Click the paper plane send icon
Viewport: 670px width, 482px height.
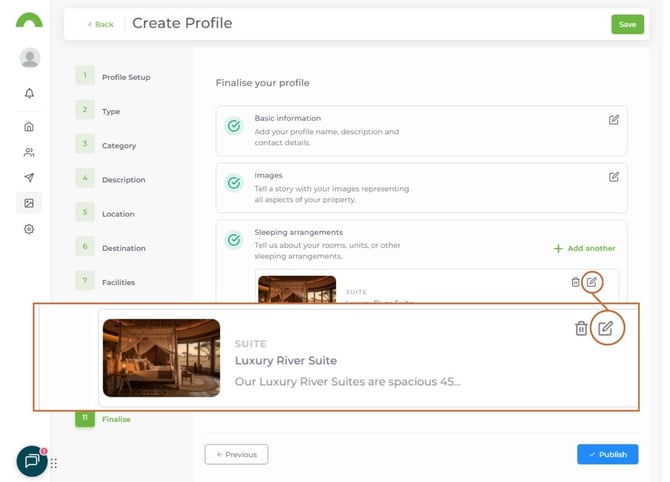(29, 178)
